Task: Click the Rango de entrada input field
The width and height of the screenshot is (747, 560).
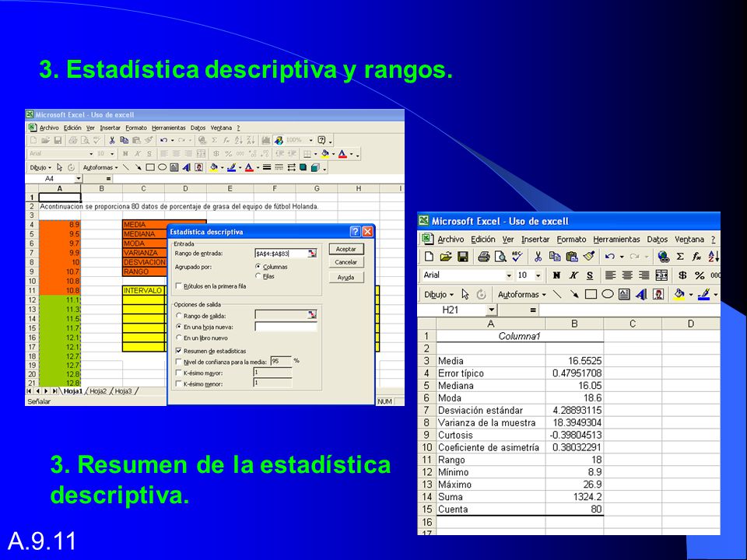Action: [x=281, y=254]
